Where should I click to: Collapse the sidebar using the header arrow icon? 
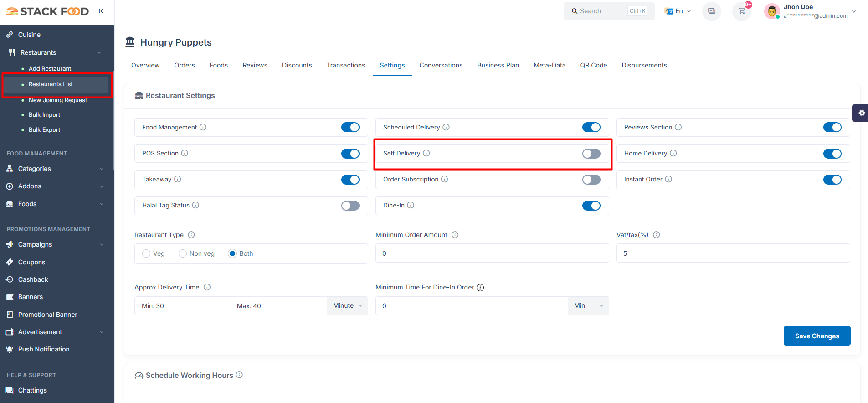click(x=101, y=11)
